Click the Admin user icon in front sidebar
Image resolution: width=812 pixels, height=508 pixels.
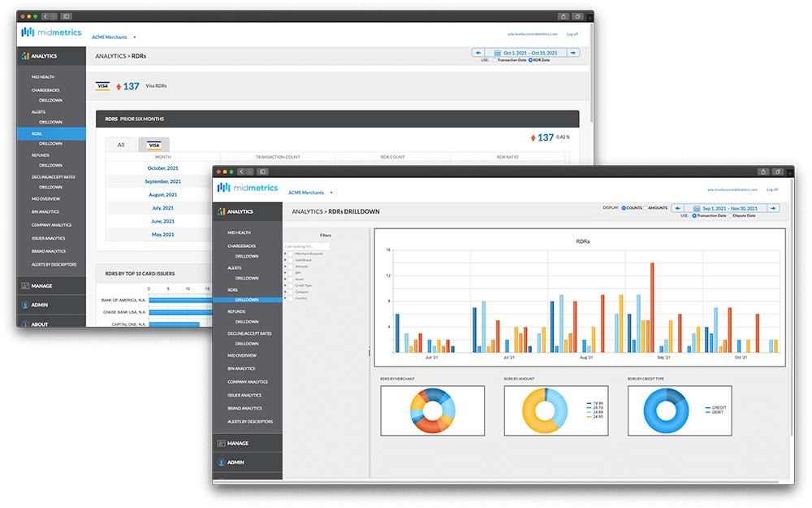tap(220, 462)
